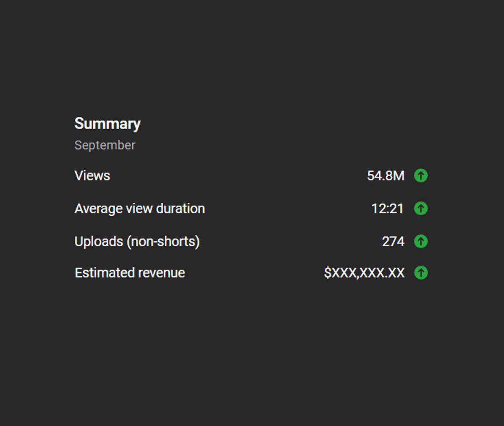Click the September subtitle
The image size is (504, 426).
pyautogui.click(x=105, y=145)
